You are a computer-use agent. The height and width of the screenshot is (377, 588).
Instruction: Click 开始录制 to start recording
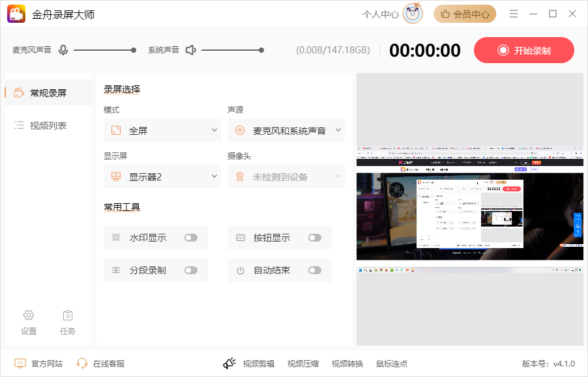click(524, 50)
